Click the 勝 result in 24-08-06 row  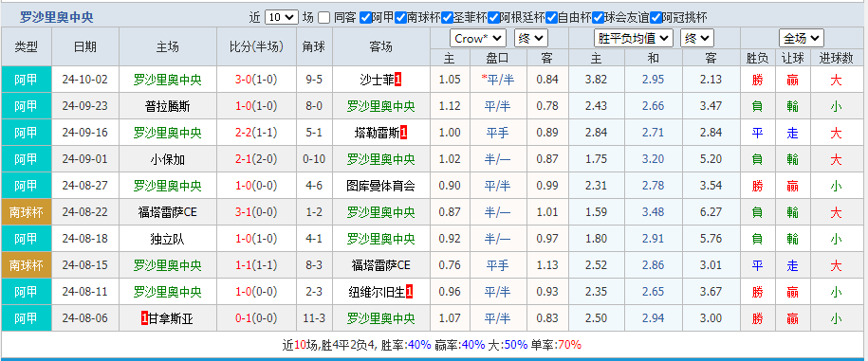(757, 318)
